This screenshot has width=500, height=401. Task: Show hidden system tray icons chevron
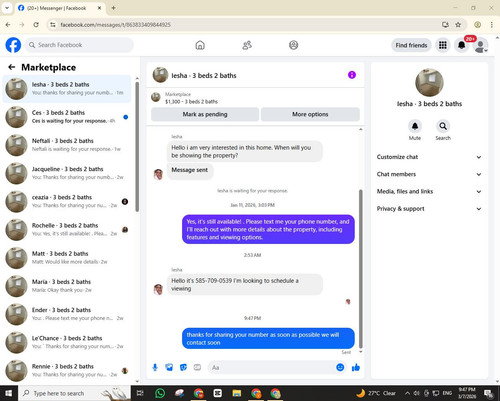point(407,393)
